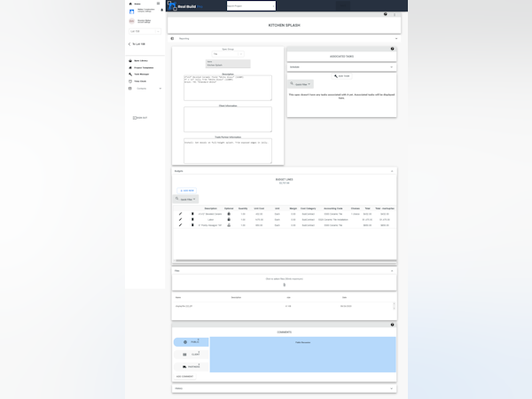532x399 pixels.
Task: Edit the Beveled Ceramic budget line with the pencil
Action: click(181, 214)
